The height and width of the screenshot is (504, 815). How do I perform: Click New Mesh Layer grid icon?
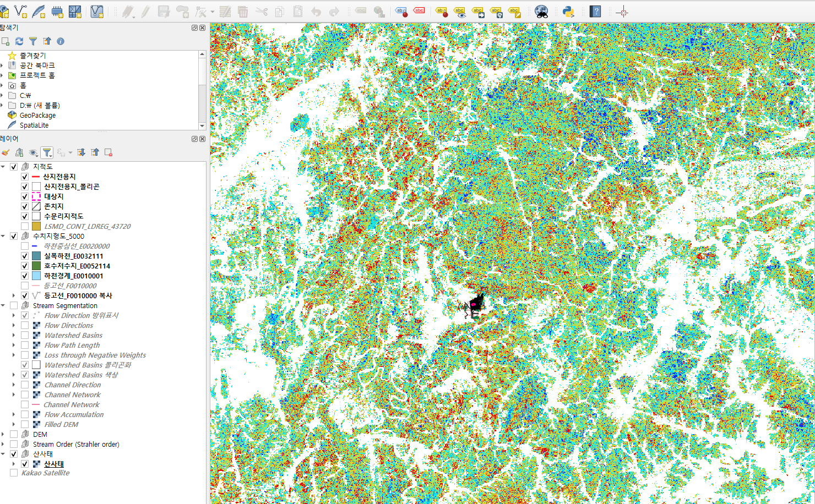tap(75, 11)
